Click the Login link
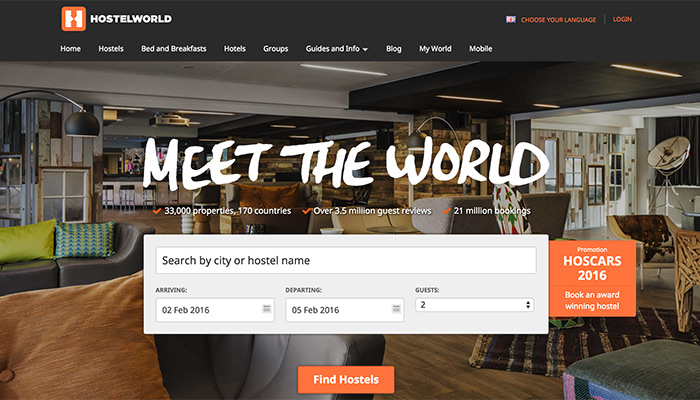Viewport: 700px width, 400px height. (x=622, y=19)
